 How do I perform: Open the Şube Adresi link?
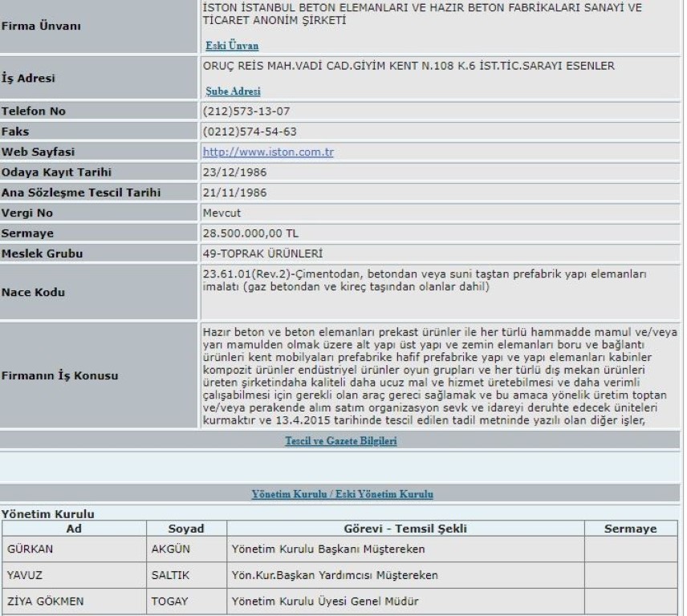pos(233,91)
